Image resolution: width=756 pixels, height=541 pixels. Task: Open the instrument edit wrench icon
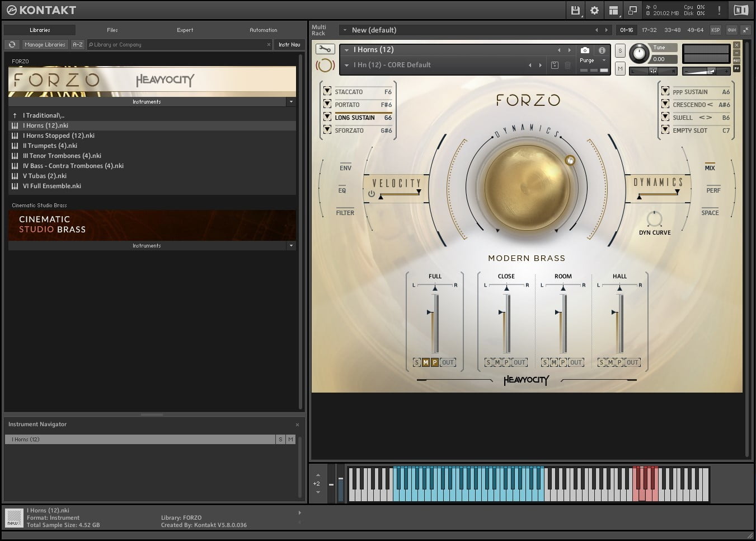326,49
